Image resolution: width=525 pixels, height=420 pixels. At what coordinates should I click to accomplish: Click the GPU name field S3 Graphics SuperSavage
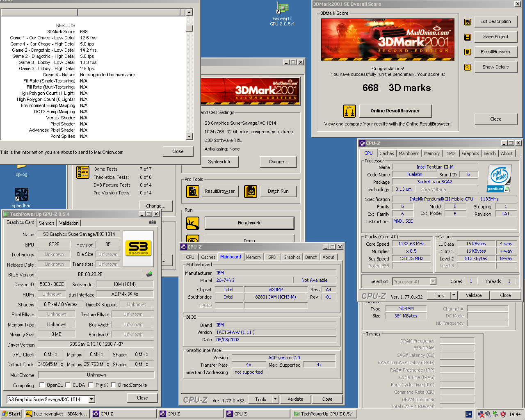(x=79, y=234)
